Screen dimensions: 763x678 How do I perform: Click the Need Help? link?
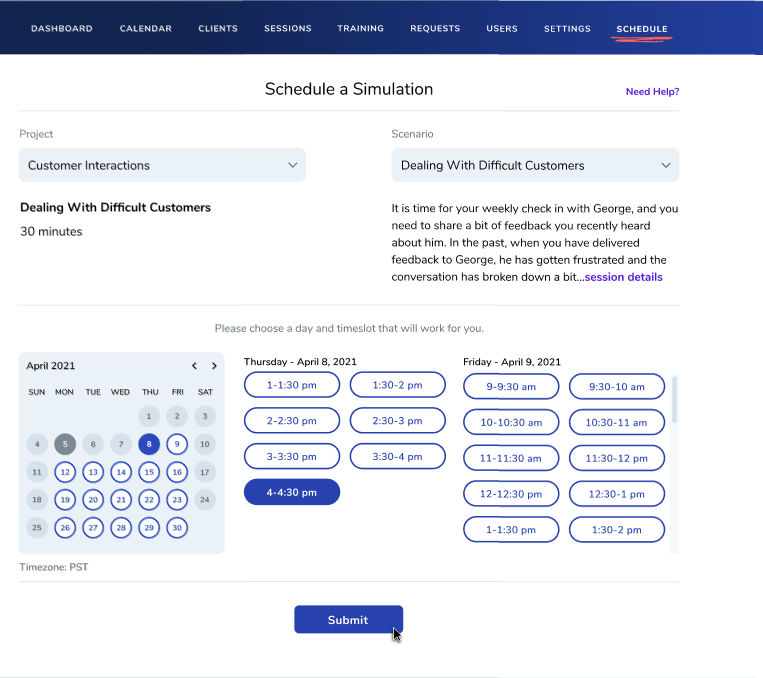[652, 92]
